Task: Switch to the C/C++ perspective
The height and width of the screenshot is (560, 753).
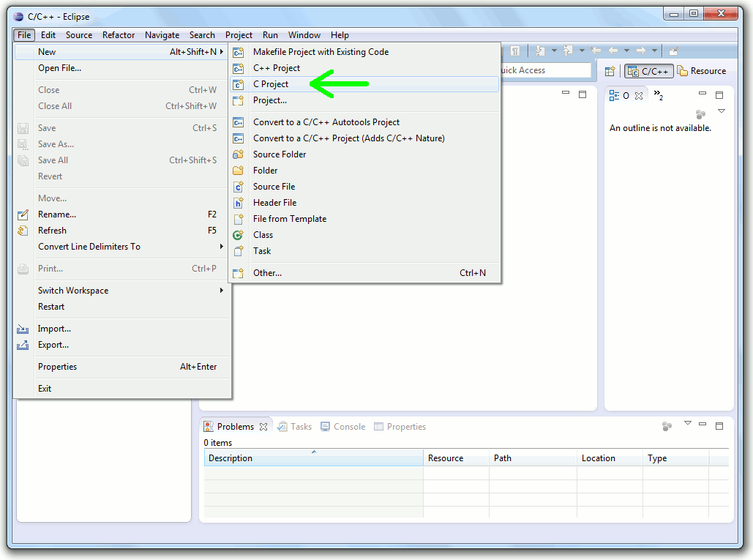Action: [649, 71]
